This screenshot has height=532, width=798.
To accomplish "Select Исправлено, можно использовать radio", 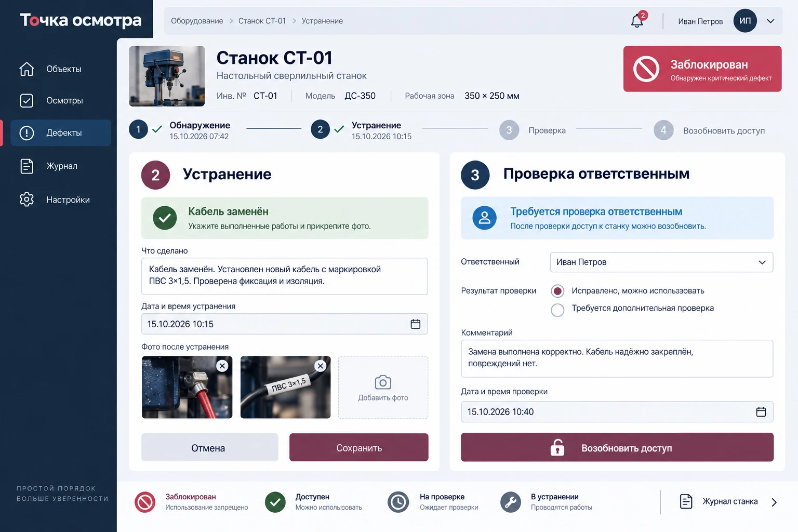I will click(x=557, y=291).
